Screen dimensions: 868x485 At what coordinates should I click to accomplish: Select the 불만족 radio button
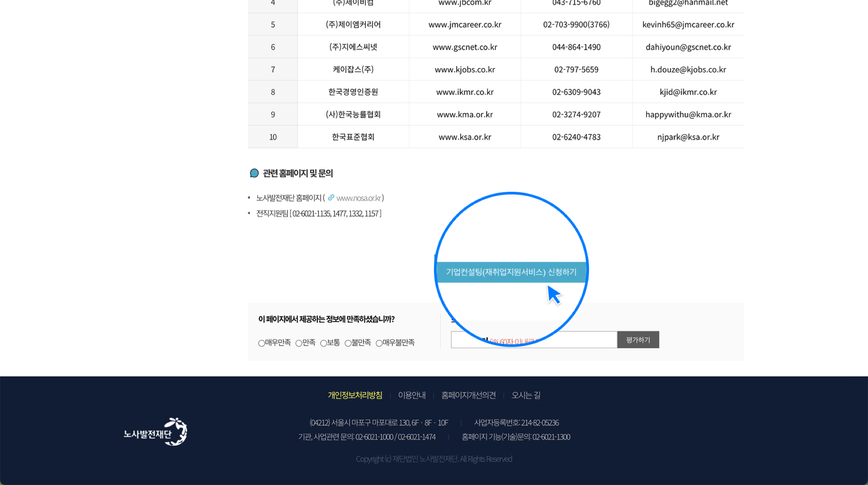348,343
